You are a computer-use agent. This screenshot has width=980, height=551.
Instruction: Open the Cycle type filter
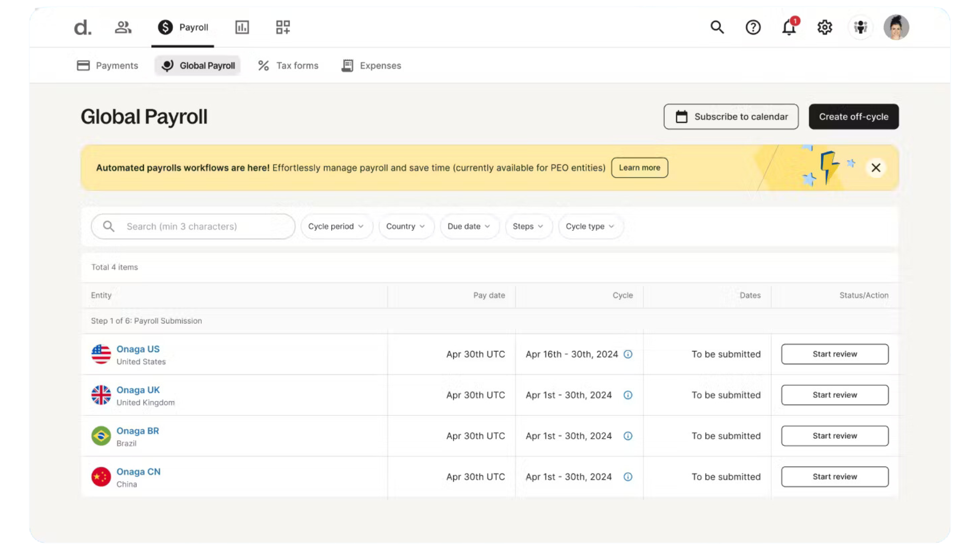click(x=590, y=226)
